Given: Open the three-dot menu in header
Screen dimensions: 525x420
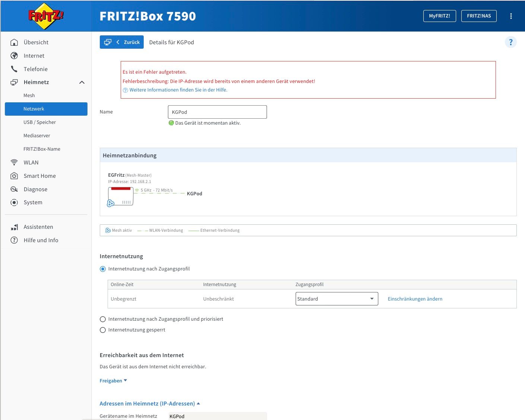Looking at the screenshot, I should coord(511,16).
